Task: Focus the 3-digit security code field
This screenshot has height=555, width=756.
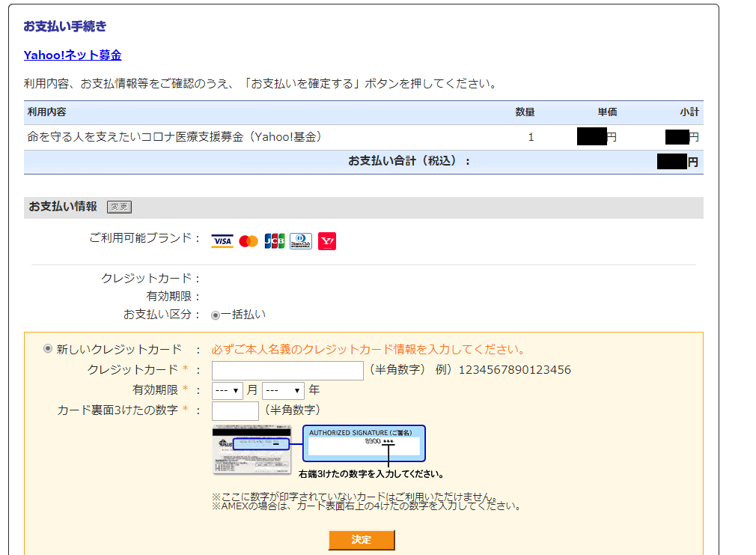Action: tap(235, 410)
